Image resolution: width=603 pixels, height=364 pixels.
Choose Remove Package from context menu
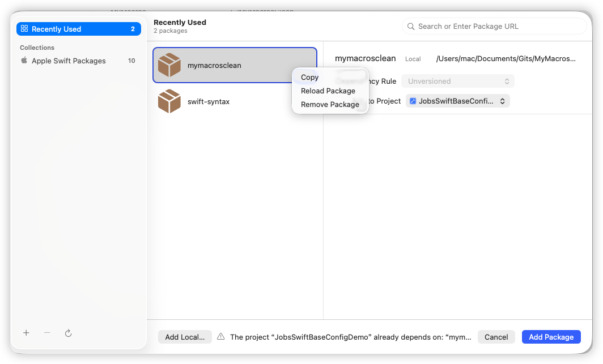(x=330, y=104)
